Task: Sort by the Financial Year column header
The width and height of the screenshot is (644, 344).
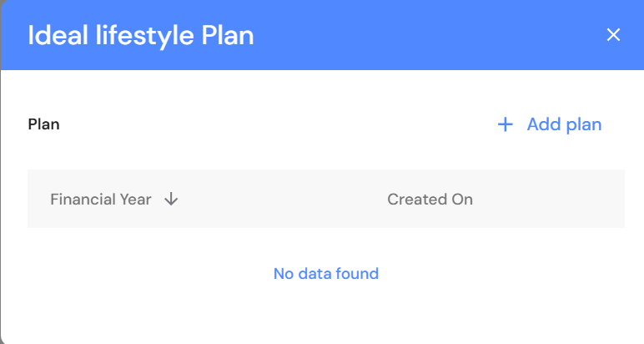Action: click(101, 200)
